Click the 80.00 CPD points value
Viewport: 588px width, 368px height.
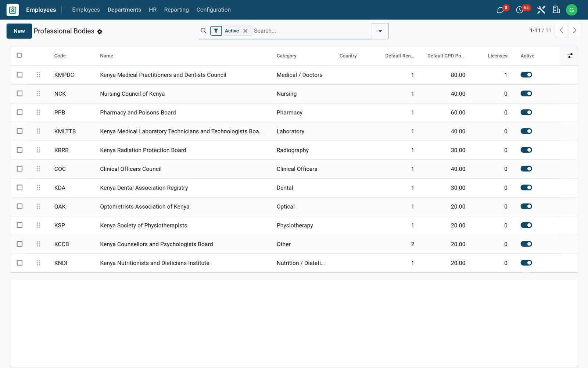click(x=458, y=75)
